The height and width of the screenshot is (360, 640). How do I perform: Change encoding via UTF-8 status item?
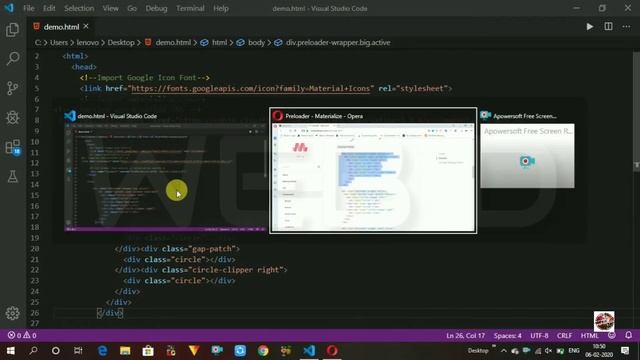coord(539,336)
